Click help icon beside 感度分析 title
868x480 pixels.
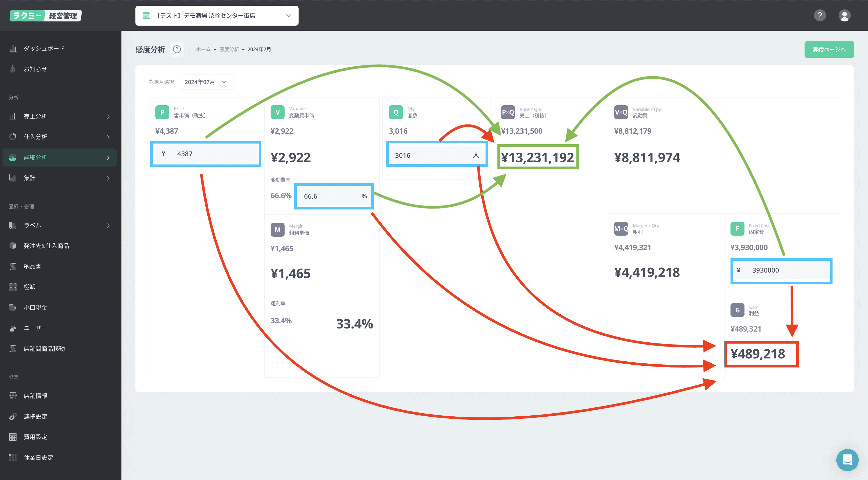coord(177,49)
